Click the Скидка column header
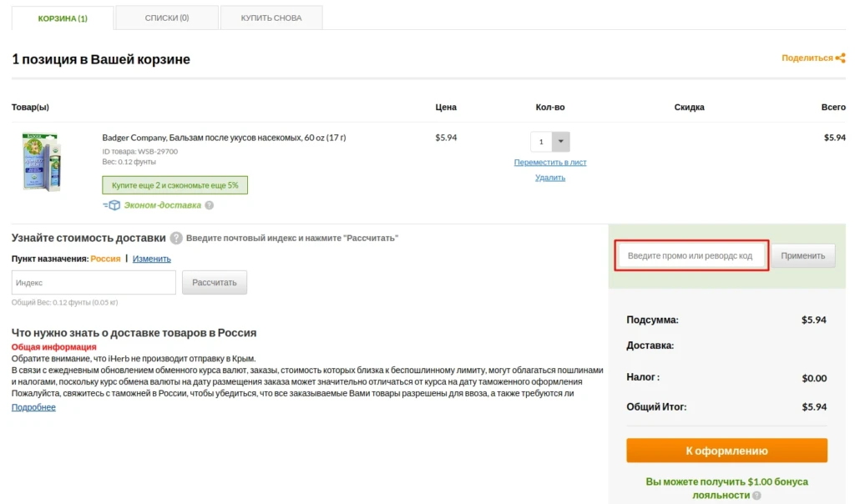855x504 pixels. point(689,108)
